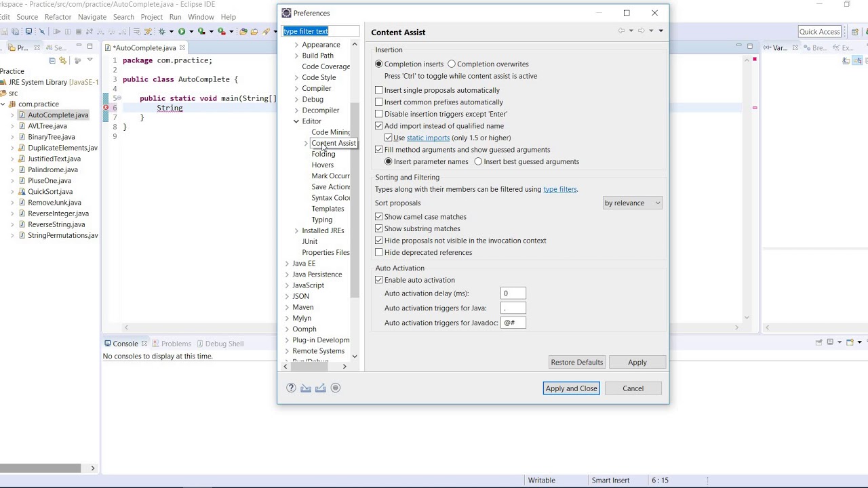Switch to the Debug Shell tab
Image resolution: width=868 pixels, height=488 pixels.
coord(220,344)
